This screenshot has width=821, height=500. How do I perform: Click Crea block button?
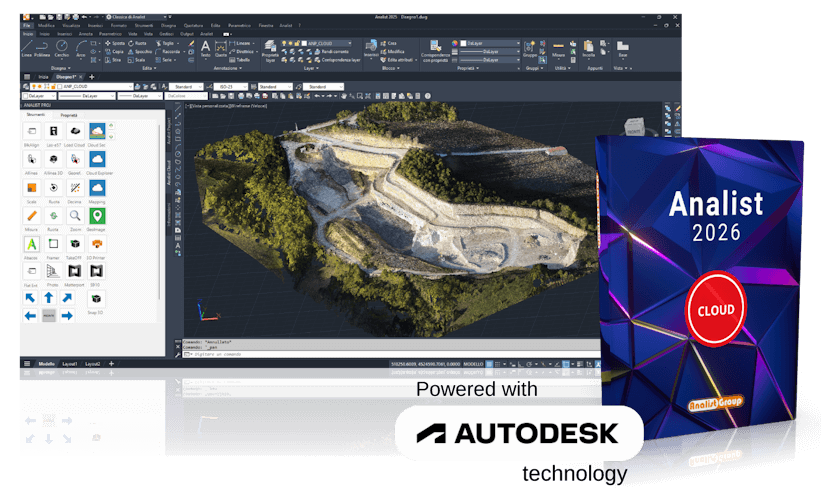coord(389,43)
